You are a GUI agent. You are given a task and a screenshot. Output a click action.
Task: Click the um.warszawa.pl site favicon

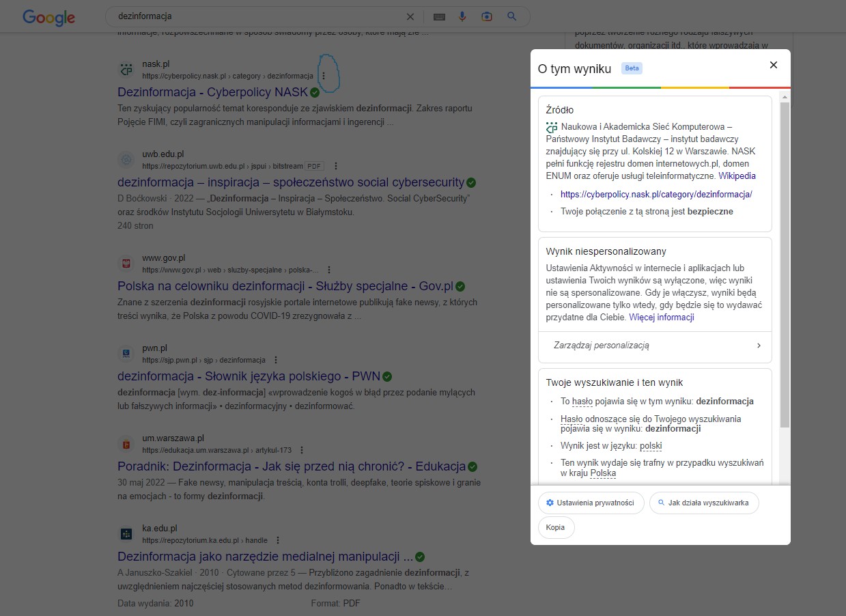click(126, 444)
